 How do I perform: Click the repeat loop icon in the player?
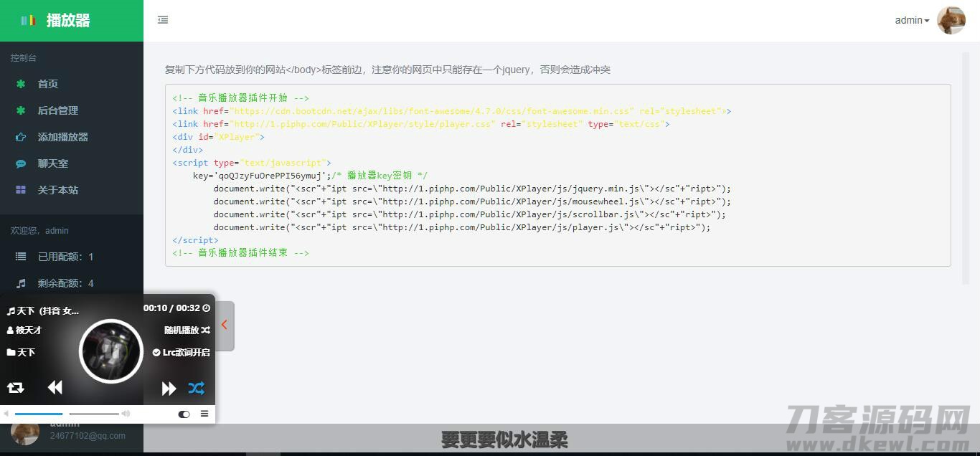click(x=15, y=387)
